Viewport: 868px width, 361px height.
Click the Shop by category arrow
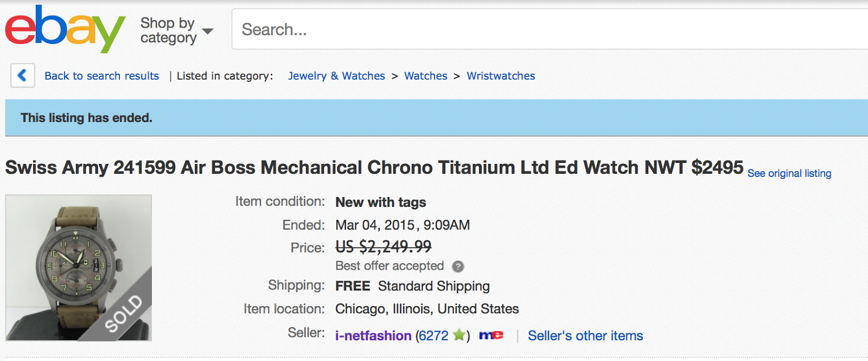[x=207, y=31]
